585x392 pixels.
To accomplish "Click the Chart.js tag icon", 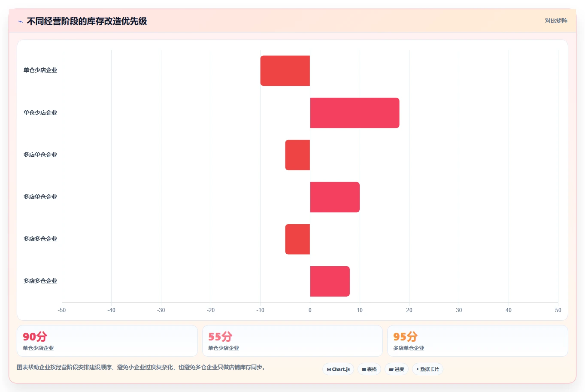I will click(329, 369).
